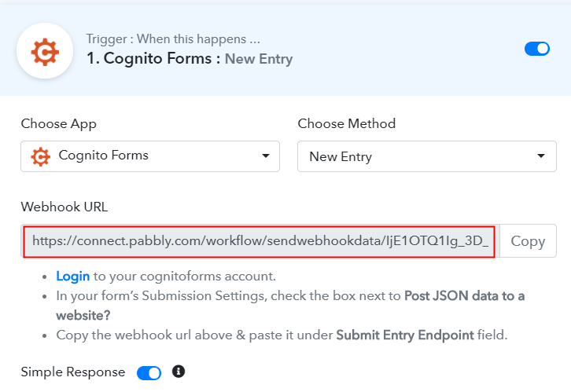Screen dimensions: 571x392
Task: Click the "Simple Response" label text
Action: click(x=73, y=372)
